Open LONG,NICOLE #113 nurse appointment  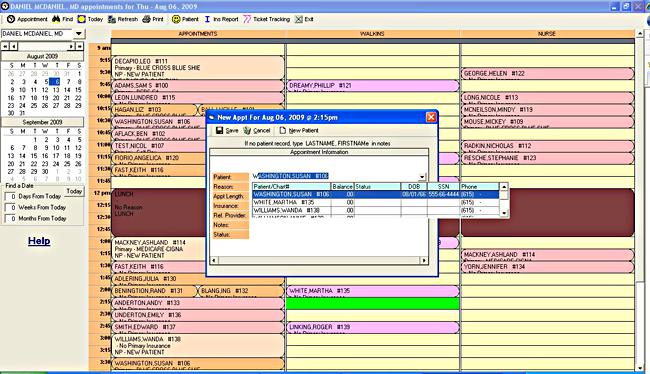[547, 98]
